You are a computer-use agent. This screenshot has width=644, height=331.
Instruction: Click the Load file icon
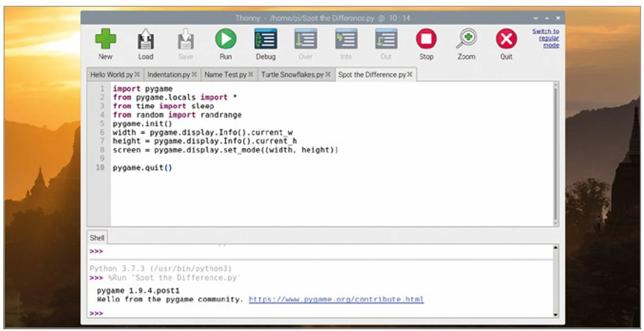(145, 39)
